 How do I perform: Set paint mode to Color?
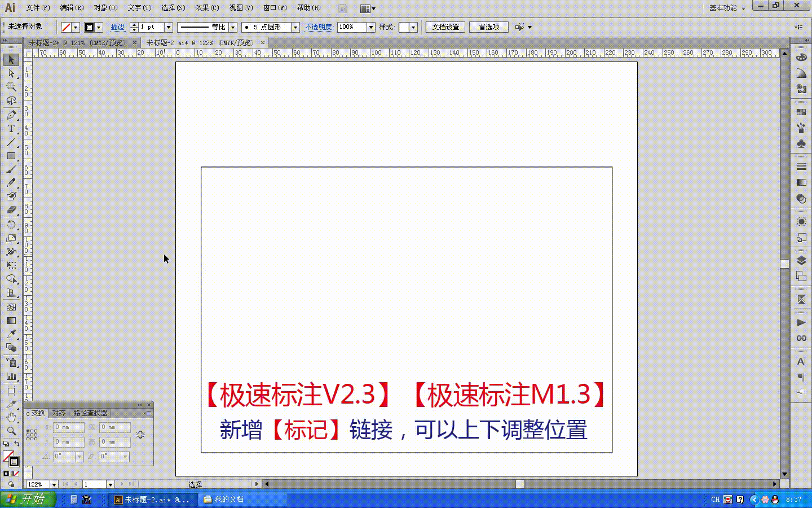6,474
